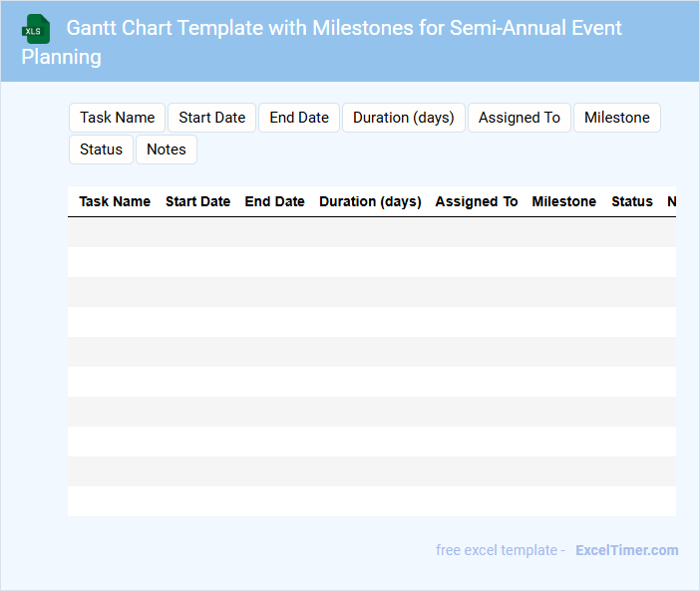The image size is (700, 591).
Task: Click the green XLS file icon
Action: coord(36,29)
